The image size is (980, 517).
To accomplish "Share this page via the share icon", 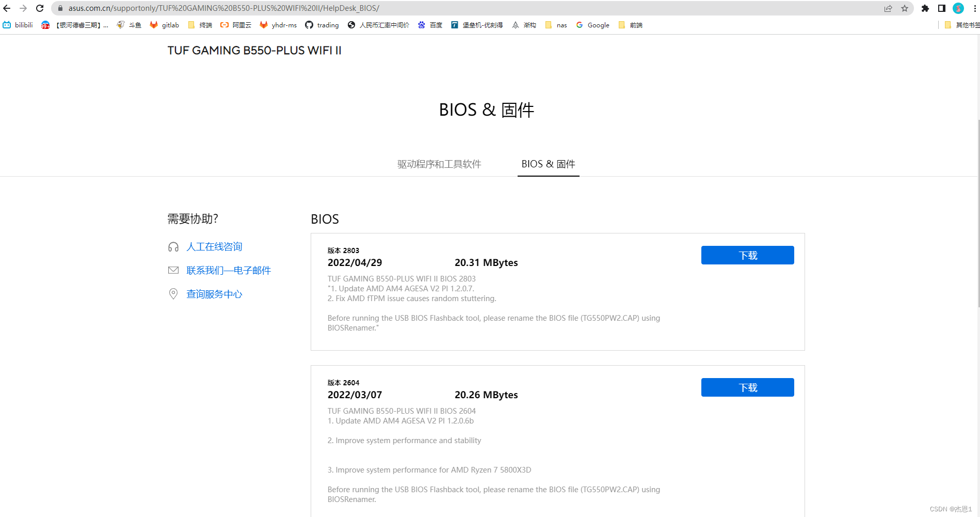I will point(888,8).
